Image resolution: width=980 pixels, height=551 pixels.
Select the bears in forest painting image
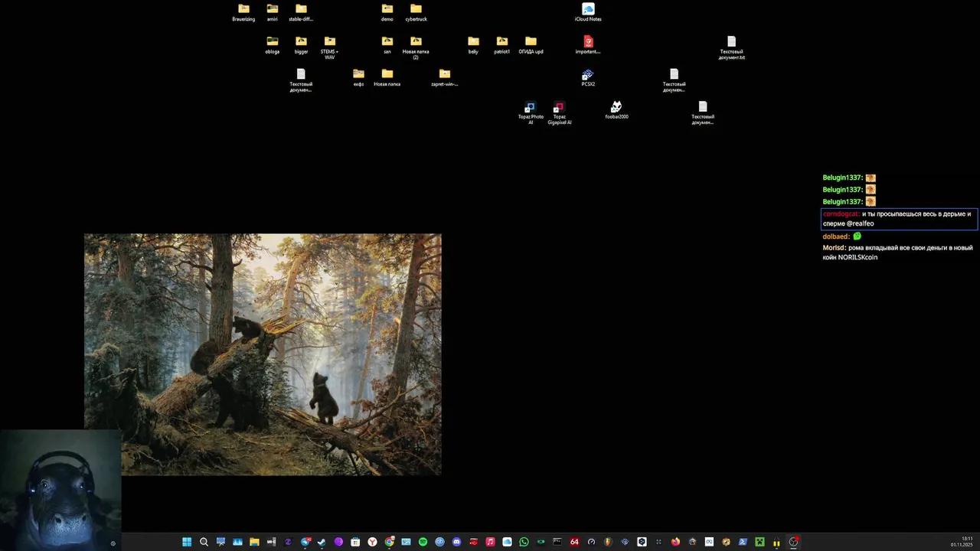(263, 354)
